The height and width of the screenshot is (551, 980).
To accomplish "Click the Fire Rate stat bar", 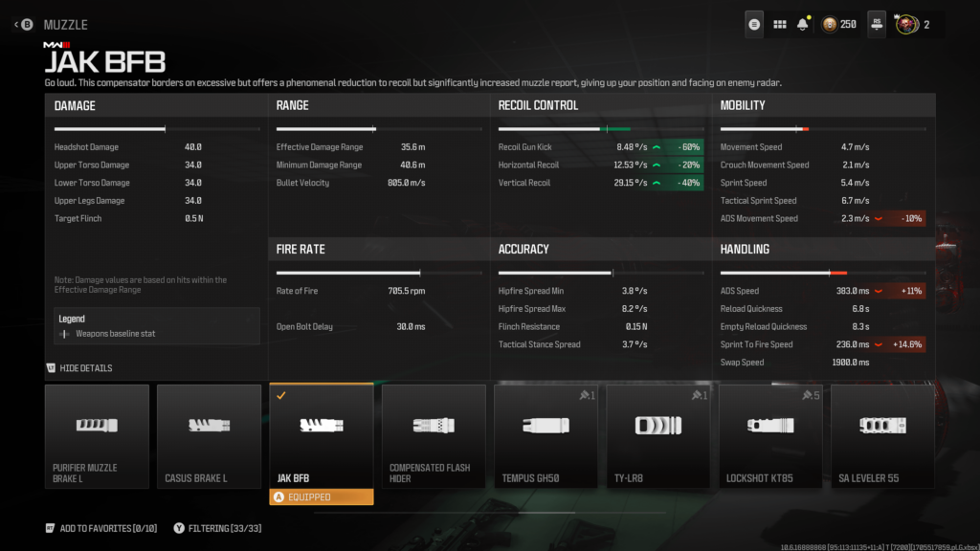I will tap(379, 273).
